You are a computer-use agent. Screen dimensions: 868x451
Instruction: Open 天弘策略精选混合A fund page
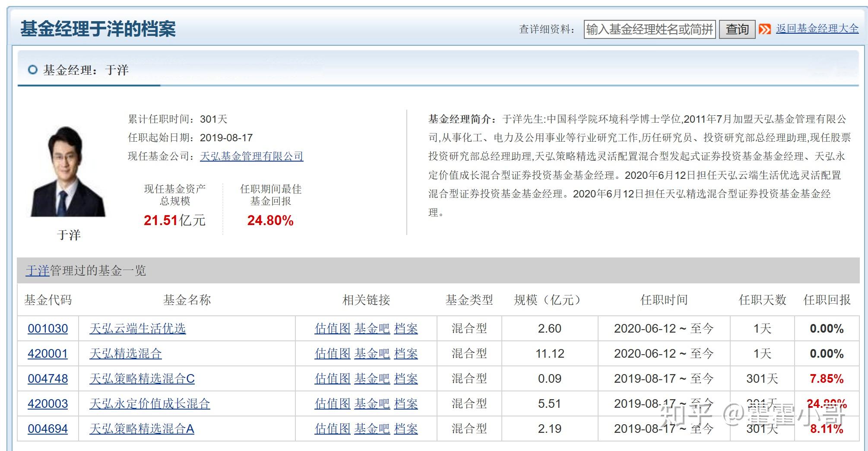pos(142,429)
